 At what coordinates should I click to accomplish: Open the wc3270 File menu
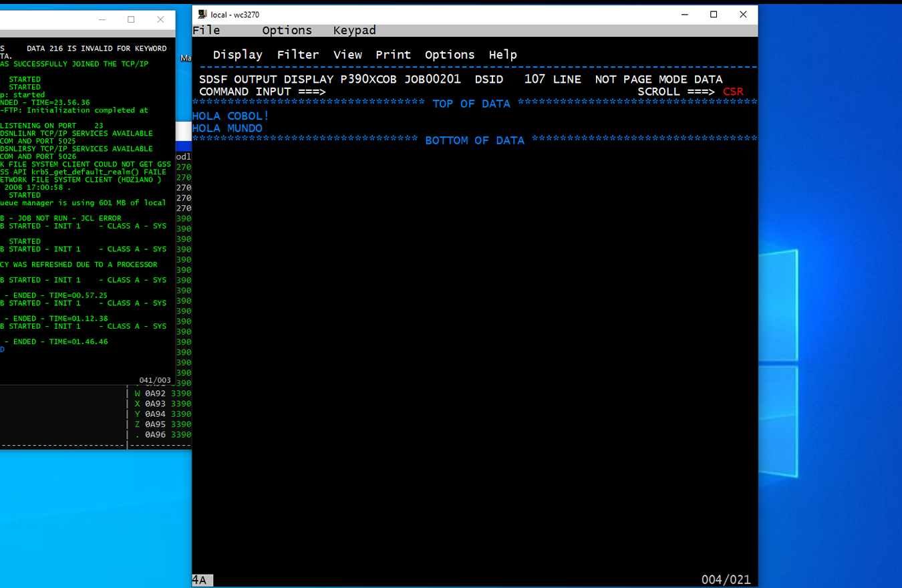(206, 31)
